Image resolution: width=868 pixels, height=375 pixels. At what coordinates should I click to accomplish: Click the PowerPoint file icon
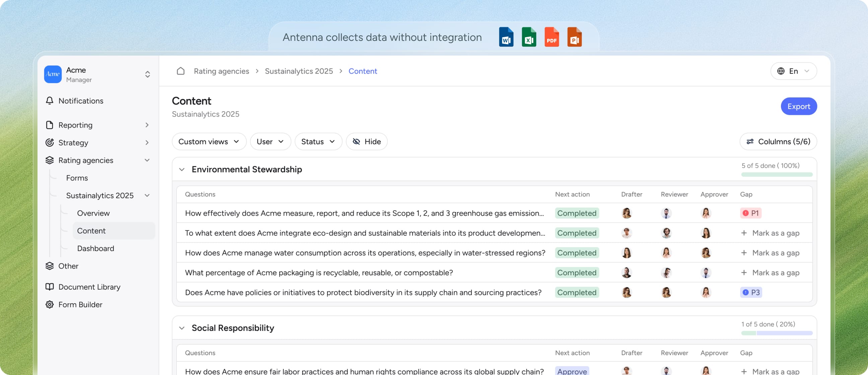tap(574, 37)
